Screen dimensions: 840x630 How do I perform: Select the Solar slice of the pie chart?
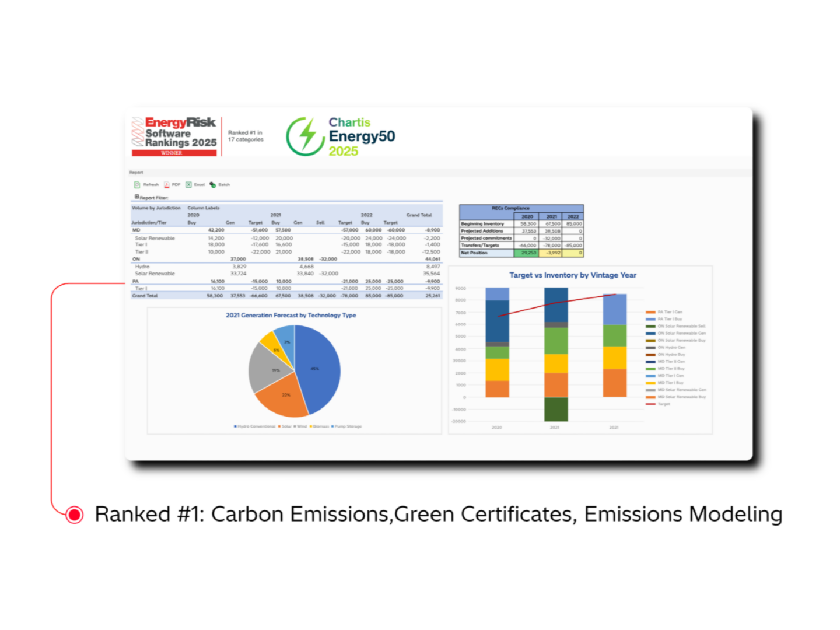pyautogui.click(x=286, y=395)
